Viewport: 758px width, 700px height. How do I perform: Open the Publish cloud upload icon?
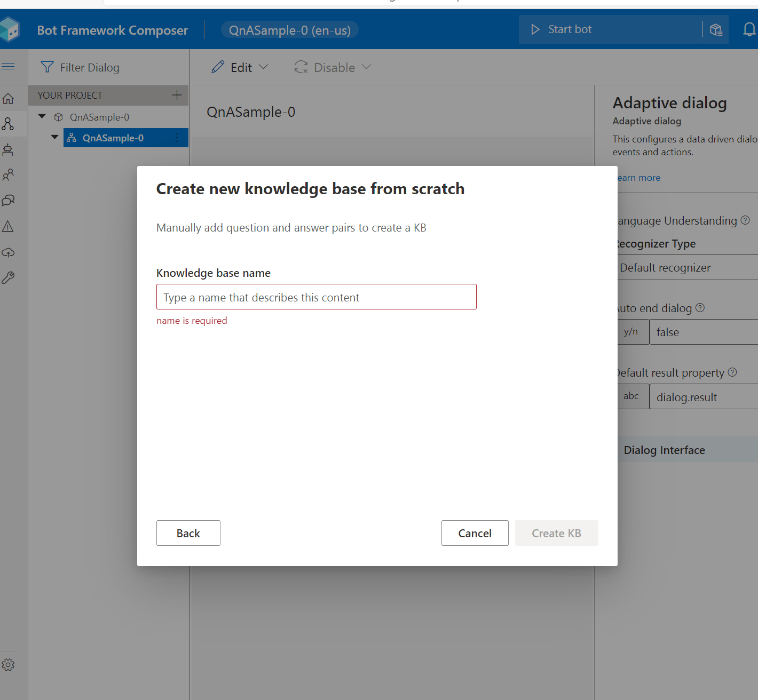[x=8, y=252]
